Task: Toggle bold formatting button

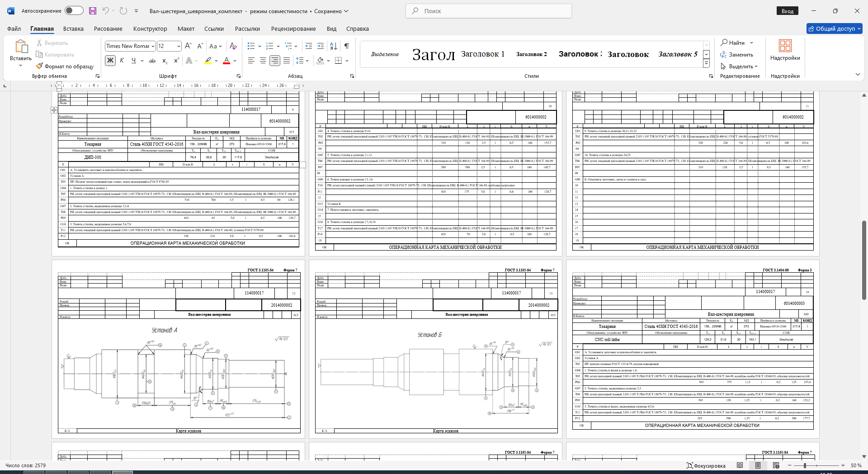Action: point(110,61)
